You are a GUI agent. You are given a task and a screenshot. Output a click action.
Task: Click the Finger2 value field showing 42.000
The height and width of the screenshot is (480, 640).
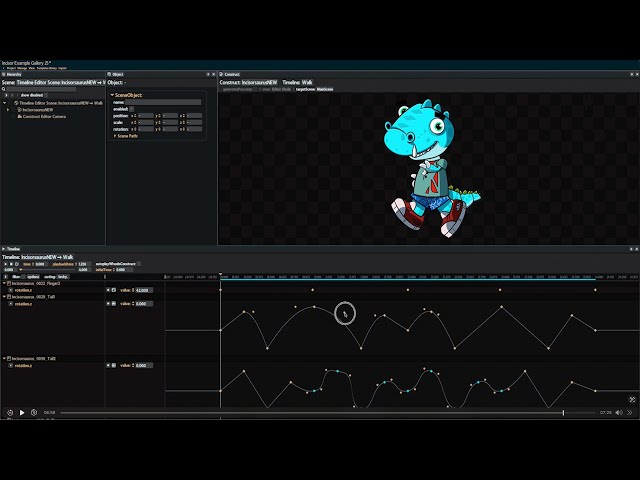(x=144, y=290)
